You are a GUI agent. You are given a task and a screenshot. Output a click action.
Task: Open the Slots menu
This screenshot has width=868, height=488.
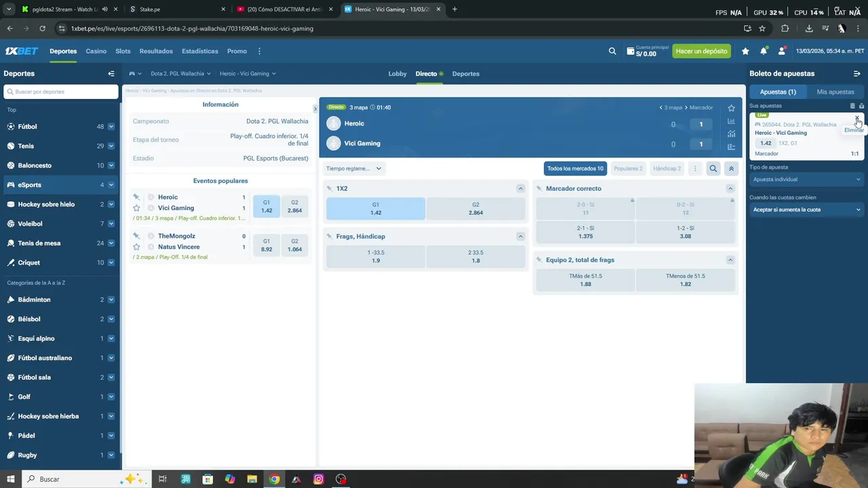click(x=123, y=51)
